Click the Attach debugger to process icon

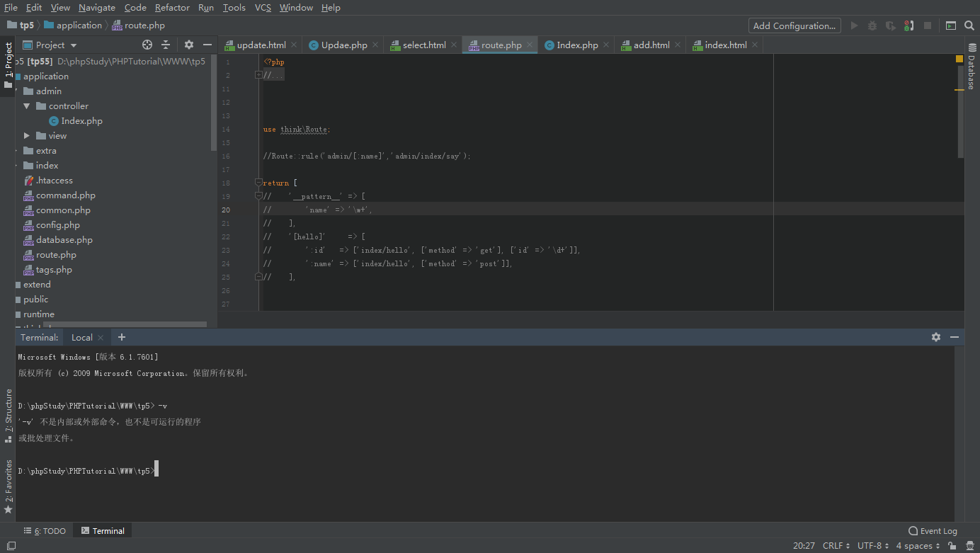(908, 24)
